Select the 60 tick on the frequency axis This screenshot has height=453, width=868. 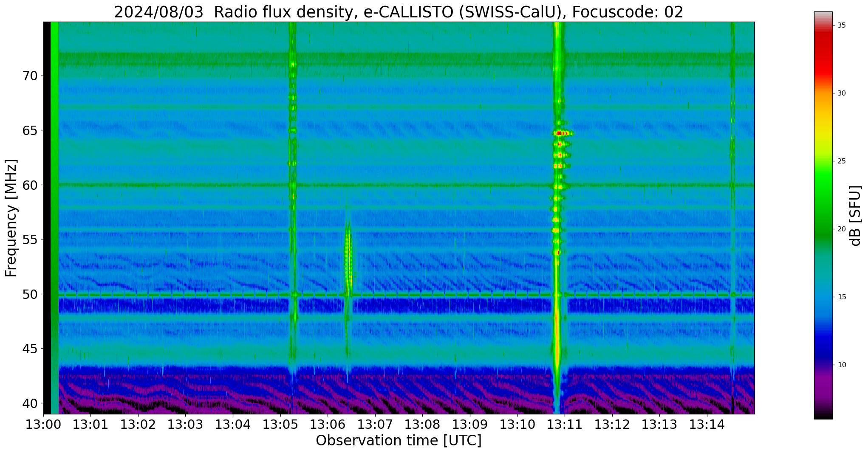coord(30,185)
